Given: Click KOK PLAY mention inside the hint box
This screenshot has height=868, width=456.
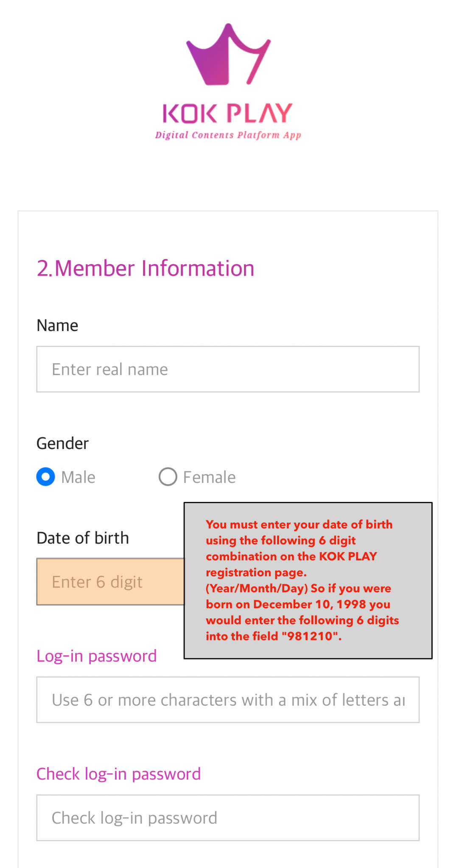Looking at the screenshot, I should (x=348, y=556).
